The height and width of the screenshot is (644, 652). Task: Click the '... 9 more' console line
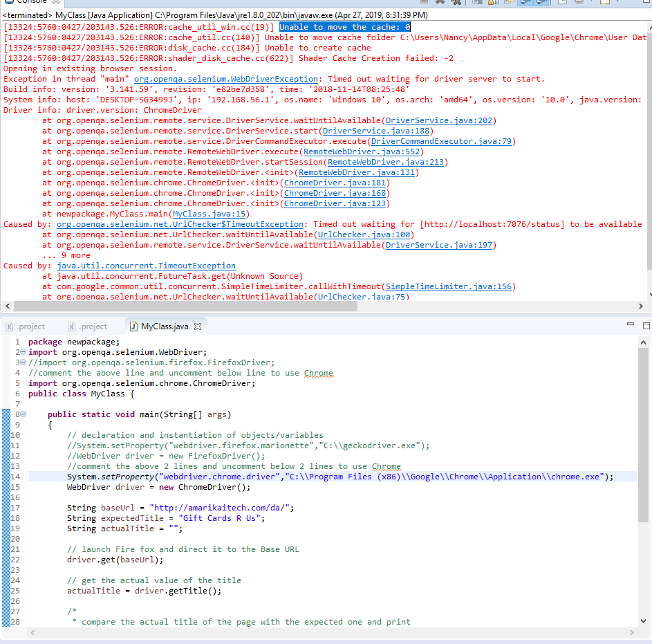(66, 255)
